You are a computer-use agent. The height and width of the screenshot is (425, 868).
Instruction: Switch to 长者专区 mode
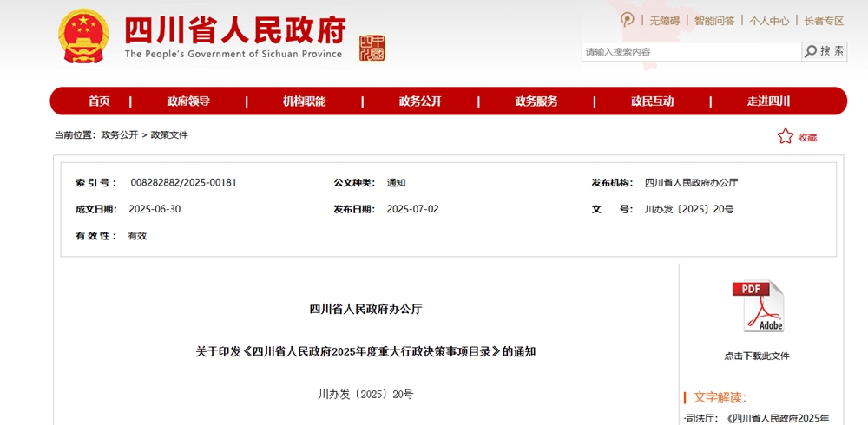[824, 21]
